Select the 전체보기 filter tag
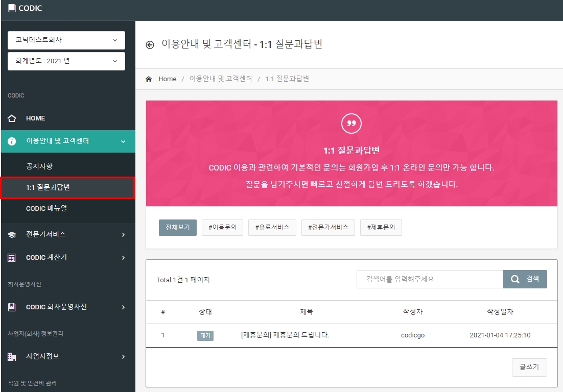Screen dimensions: 563x392 point(178,227)
